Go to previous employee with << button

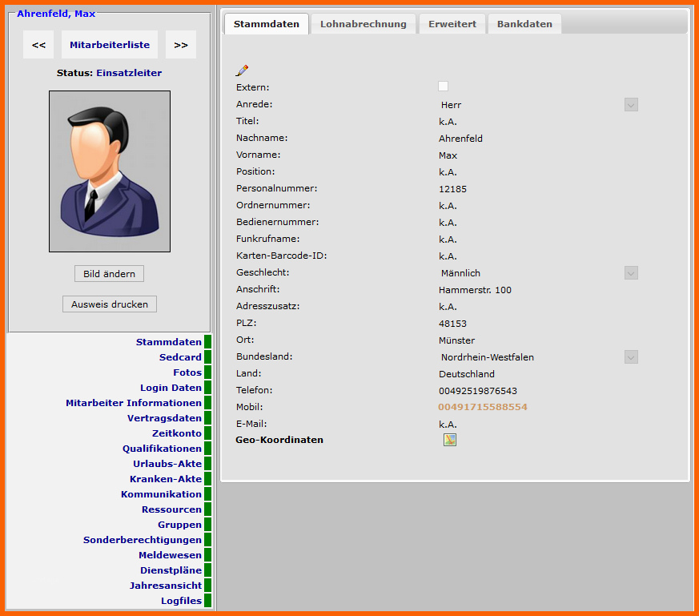point(38,45)
